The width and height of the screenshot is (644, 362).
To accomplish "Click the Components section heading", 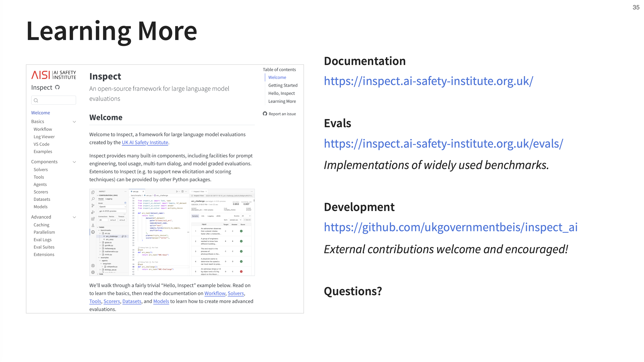I will [x=44, y=162].
